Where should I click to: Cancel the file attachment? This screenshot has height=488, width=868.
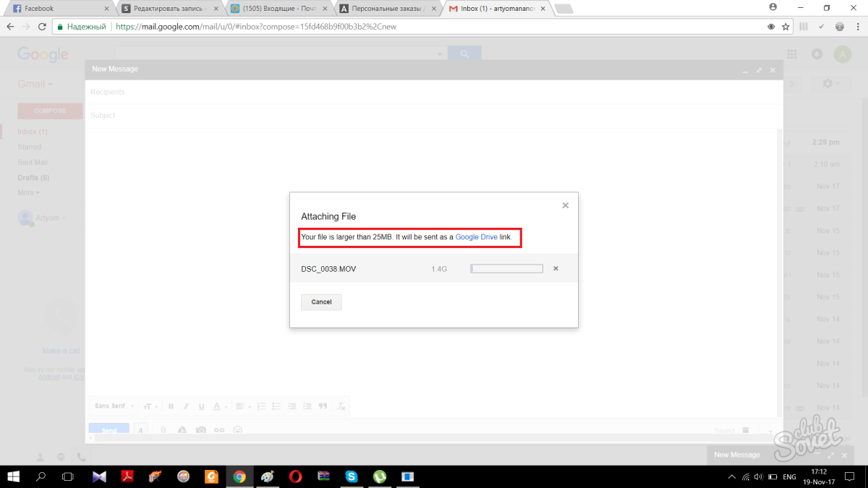pos(321,302)
